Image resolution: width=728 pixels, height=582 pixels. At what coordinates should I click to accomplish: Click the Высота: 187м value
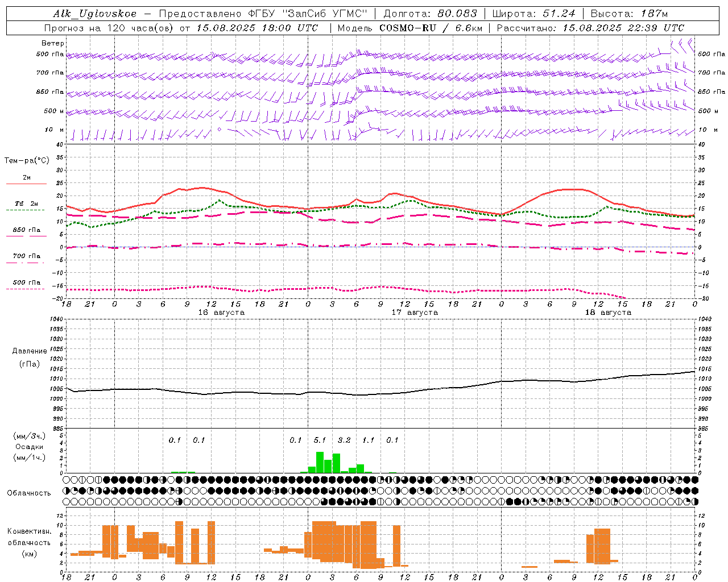(x=629, y=14)
